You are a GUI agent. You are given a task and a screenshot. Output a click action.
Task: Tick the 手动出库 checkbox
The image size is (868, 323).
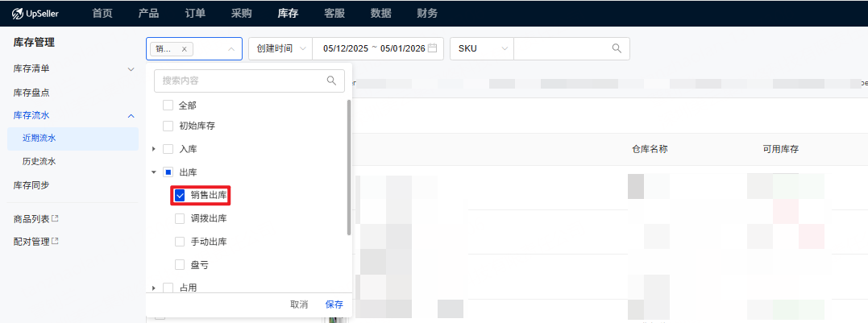[x=180, y=242]
